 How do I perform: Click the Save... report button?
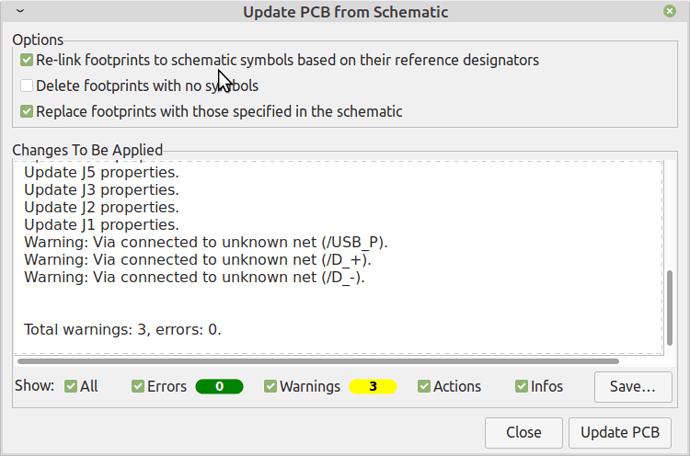tap(633, 387)
